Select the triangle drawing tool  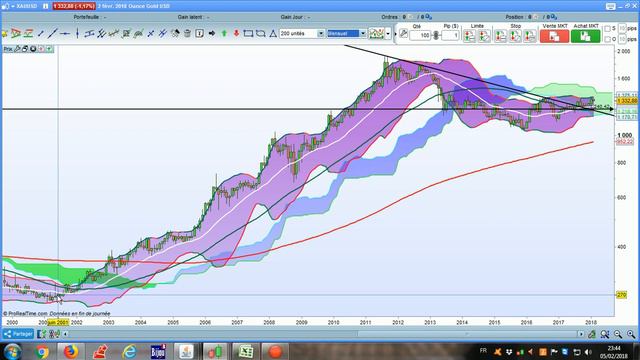tap(273, 33)
